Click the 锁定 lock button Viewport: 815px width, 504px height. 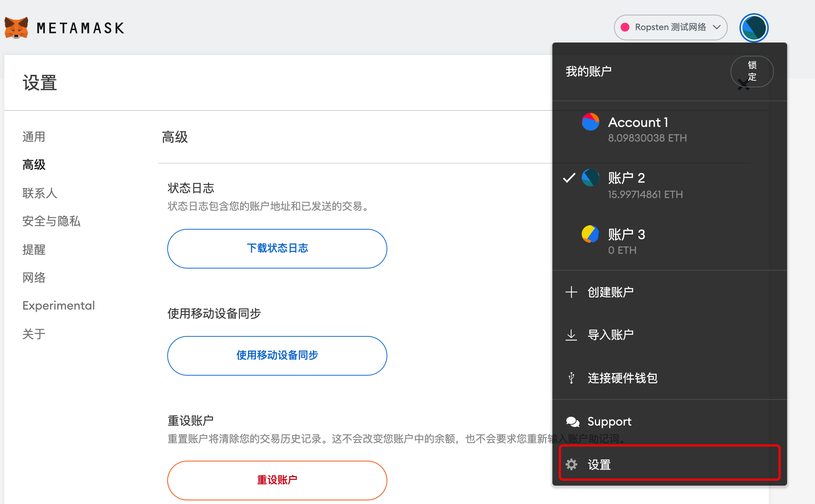click(752, 71)
